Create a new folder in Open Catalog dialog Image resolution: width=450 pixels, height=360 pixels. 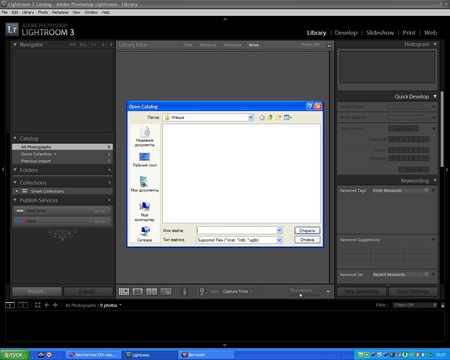278,117
